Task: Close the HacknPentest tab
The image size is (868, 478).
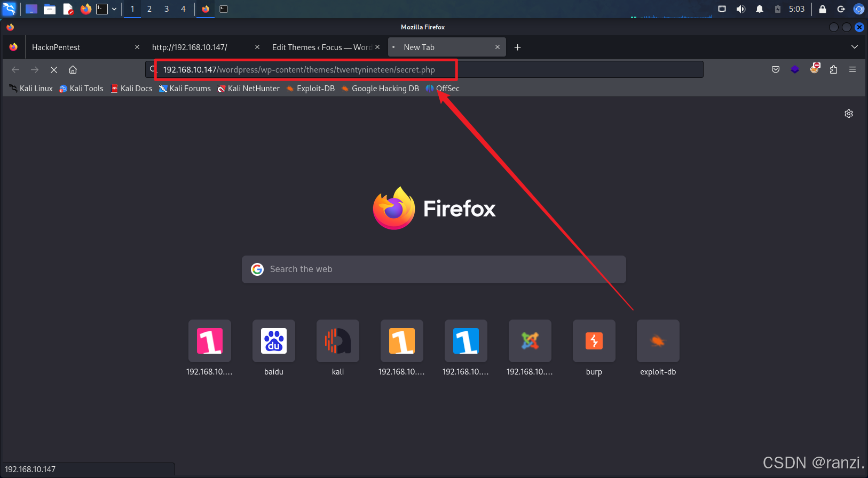Action: 137,47
